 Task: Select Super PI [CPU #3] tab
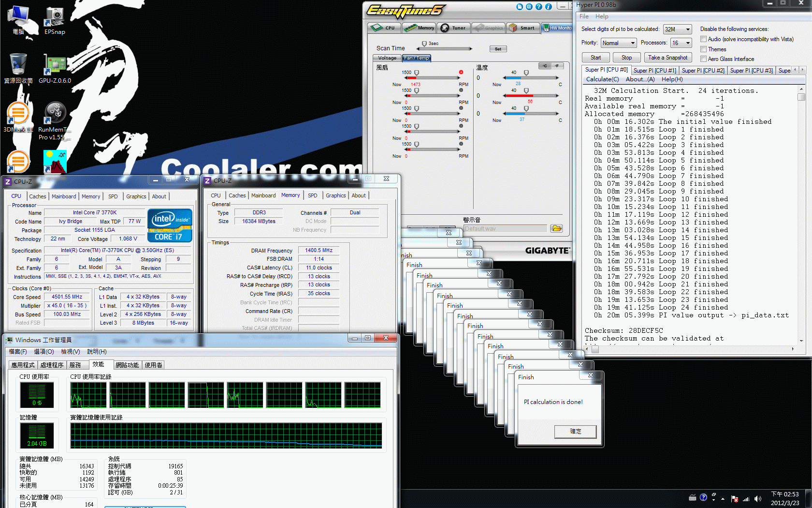[751, 71]
